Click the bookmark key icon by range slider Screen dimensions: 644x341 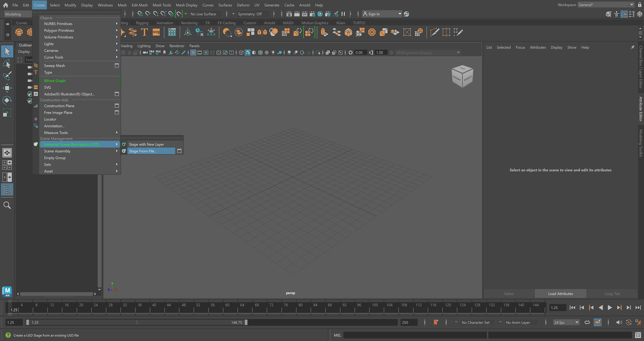point(436,322)
